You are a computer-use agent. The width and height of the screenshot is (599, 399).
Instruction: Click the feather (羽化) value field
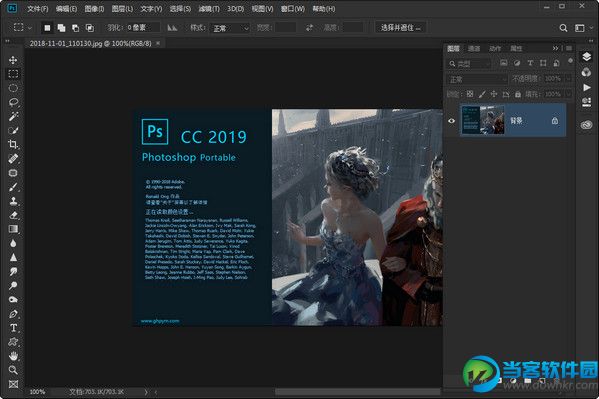[142, 28]
